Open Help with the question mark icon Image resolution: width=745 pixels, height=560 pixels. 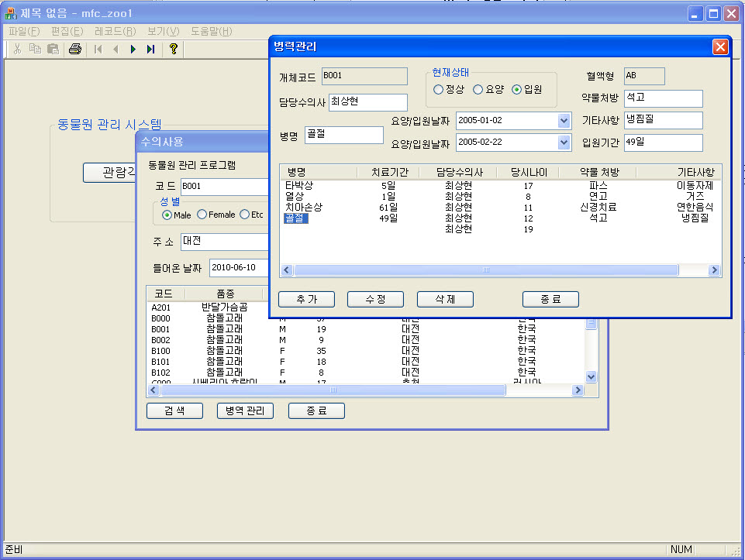[x=174, y=49]
